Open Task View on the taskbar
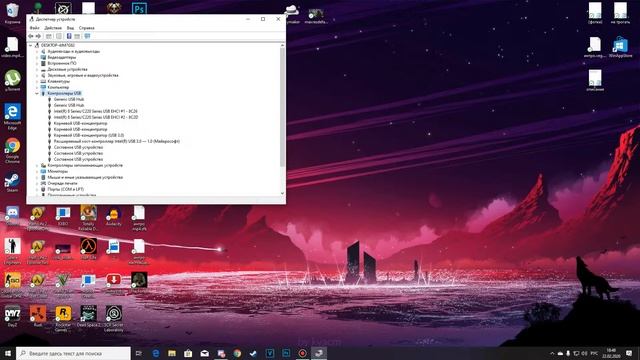This screenshot has width=640, height=360. coord(139,353)
